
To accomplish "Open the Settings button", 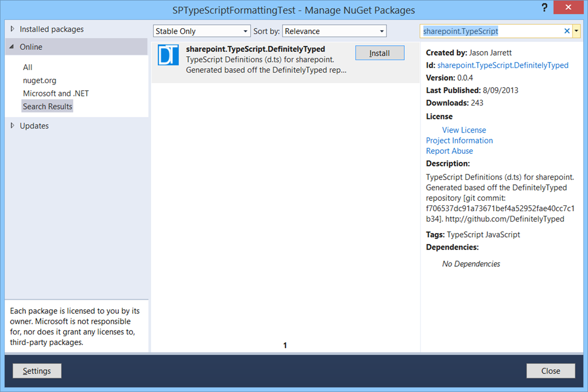I will 37,371.
